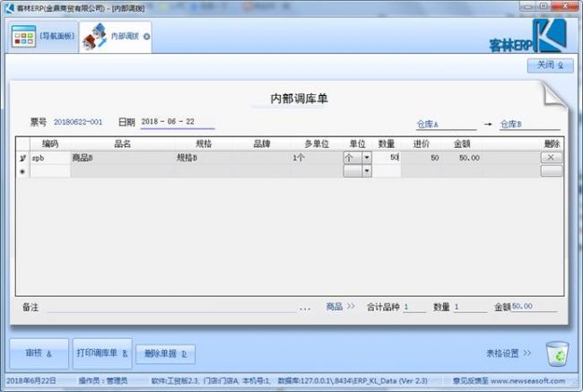Click the delete button on empty row
This screenshot has width=583, height=392.
(552, 170)
